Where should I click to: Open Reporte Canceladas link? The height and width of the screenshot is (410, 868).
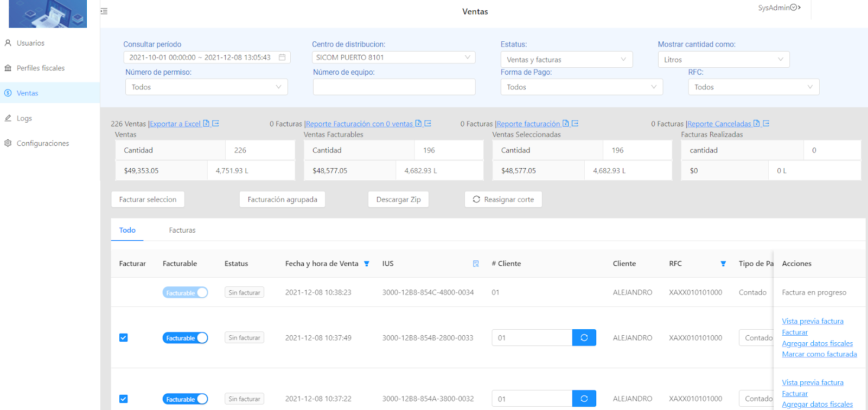coord(729,124)
